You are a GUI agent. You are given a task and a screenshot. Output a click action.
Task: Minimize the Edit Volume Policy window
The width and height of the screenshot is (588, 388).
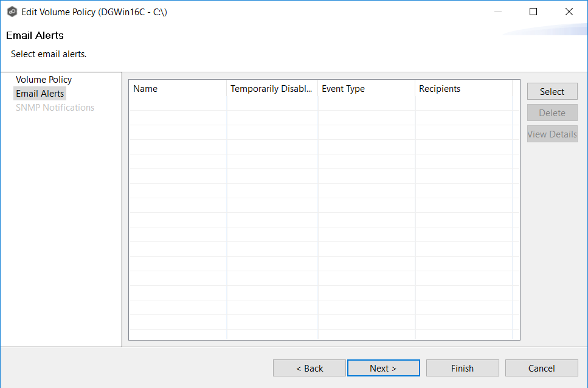point(497,12)
